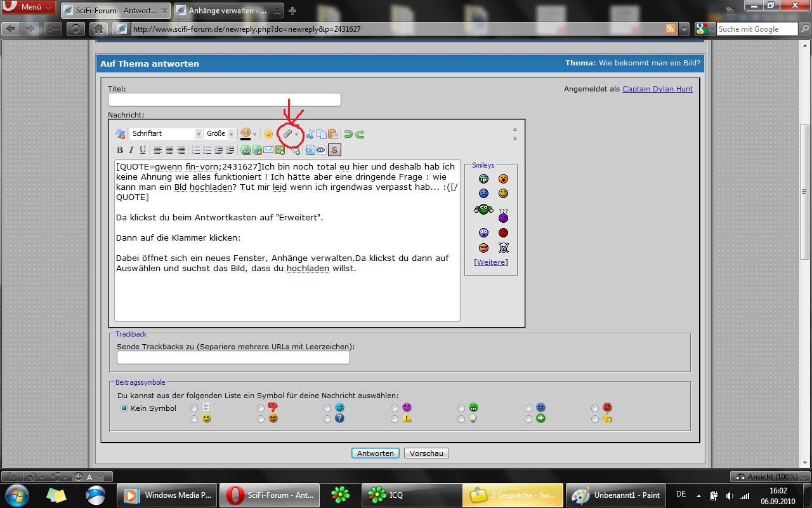Select the 'Kein Symbol' radio button

click(124, 408)
